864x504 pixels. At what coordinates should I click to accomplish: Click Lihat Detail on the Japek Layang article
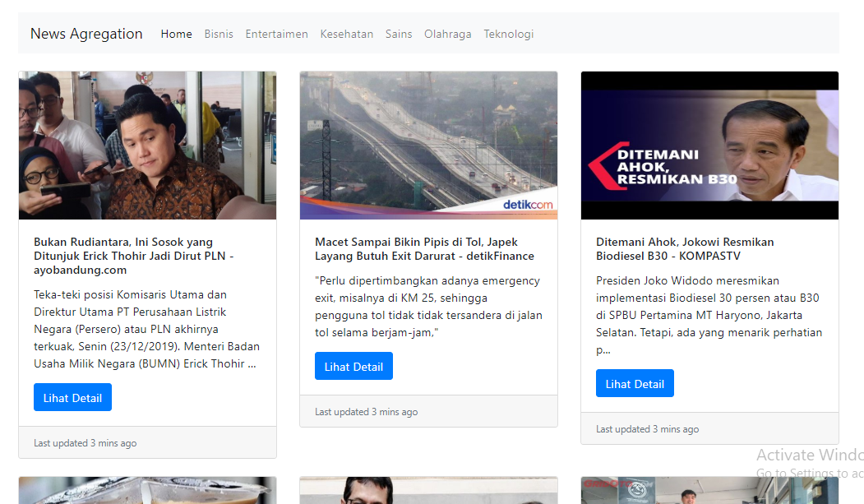[353, 366]
